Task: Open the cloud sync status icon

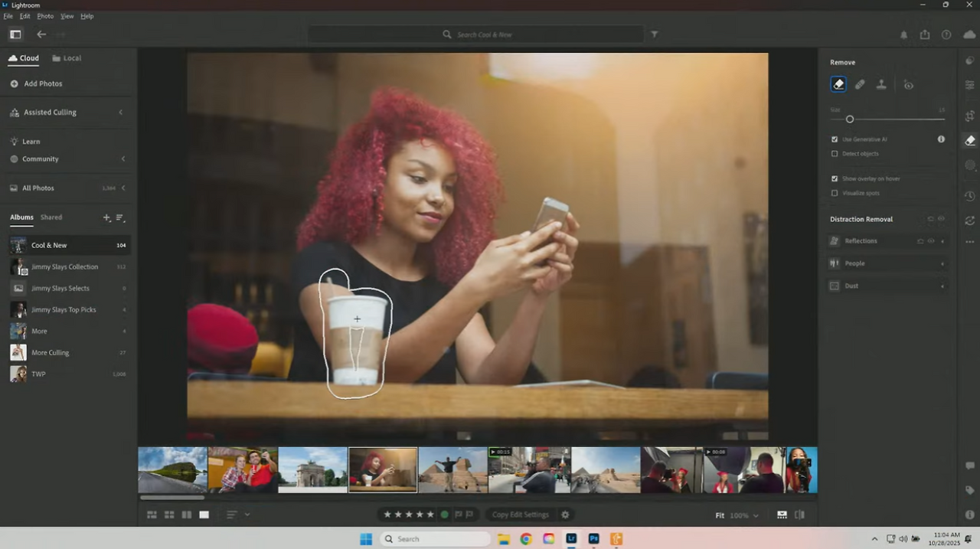Action: pyautogui.click(x=969, y=34)
